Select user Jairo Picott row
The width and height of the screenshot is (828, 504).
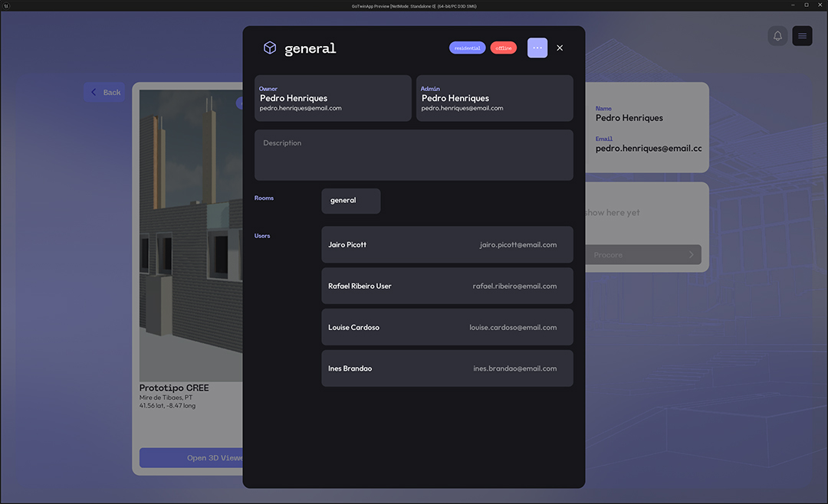[x=447, y=245]
